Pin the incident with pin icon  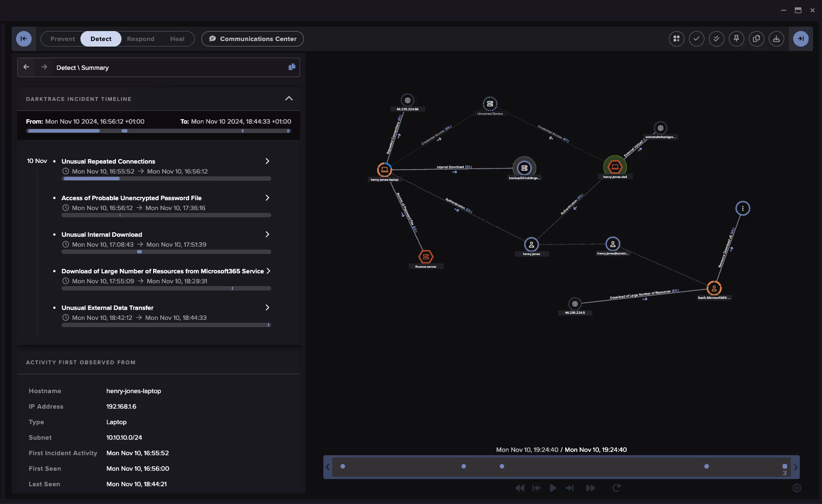click(736, 38)
